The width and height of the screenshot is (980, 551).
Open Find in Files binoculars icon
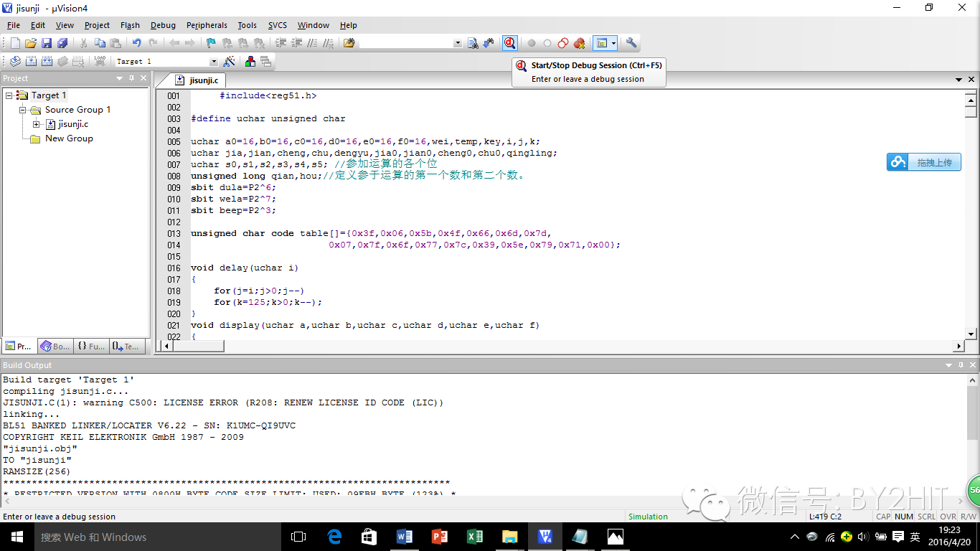coord(349,43)
